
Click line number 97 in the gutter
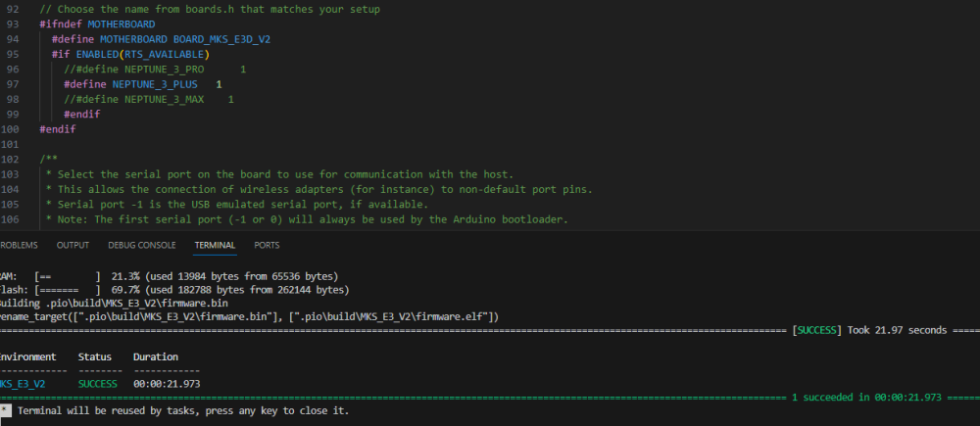point(12,85)
